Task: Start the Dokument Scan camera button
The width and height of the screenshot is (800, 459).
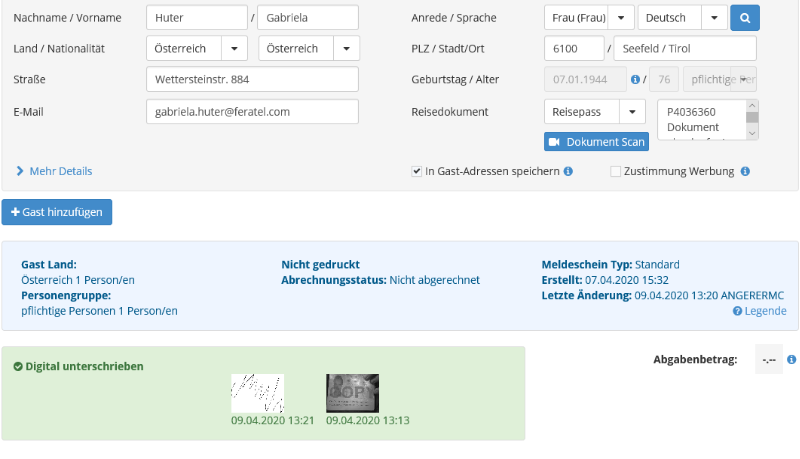Action: click(596, 142)
